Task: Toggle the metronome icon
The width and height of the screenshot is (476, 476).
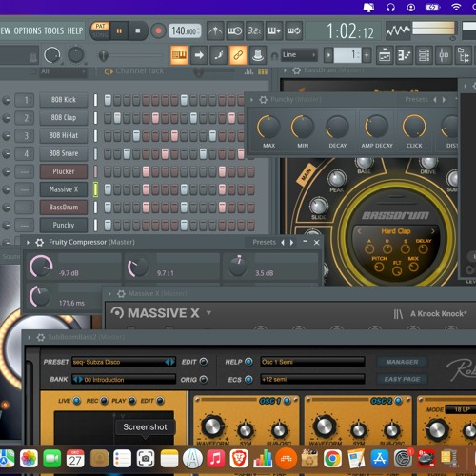Action: point(215,30)
